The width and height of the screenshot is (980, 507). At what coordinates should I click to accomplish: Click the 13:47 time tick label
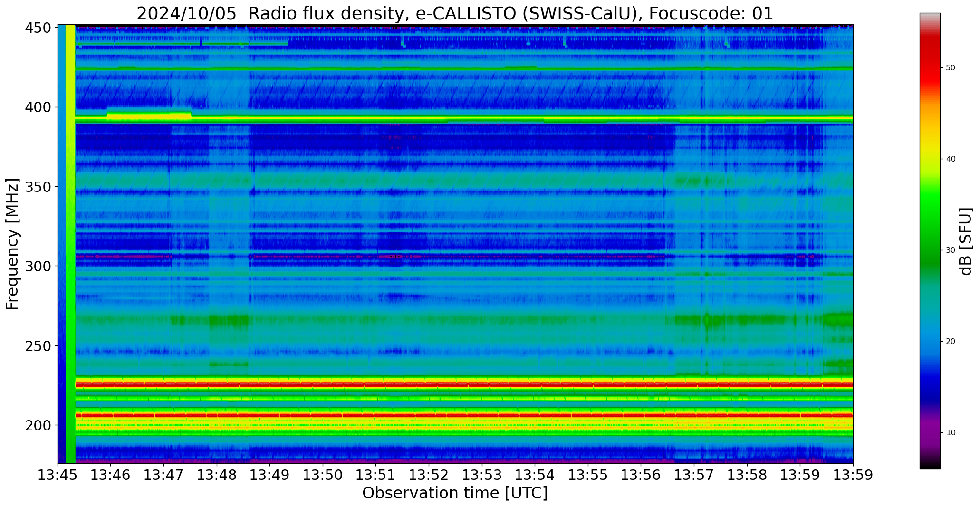[x=164, y=475]
